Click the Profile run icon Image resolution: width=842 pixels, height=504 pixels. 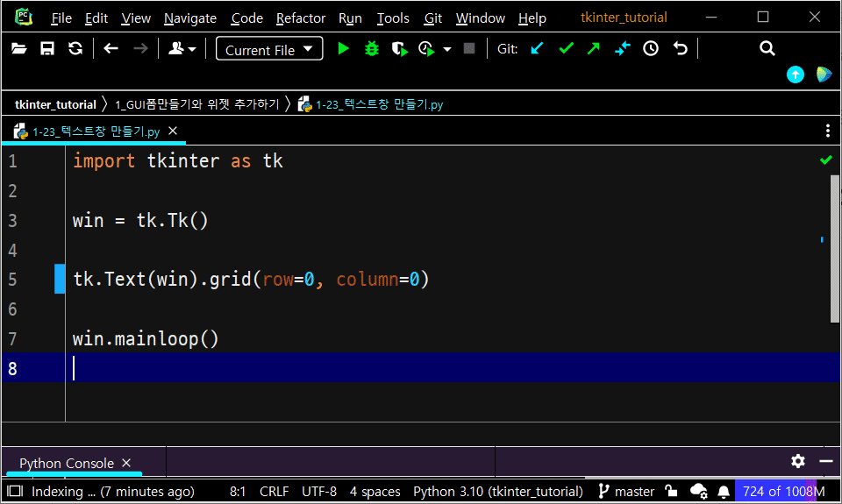click(x=427, y=49)
